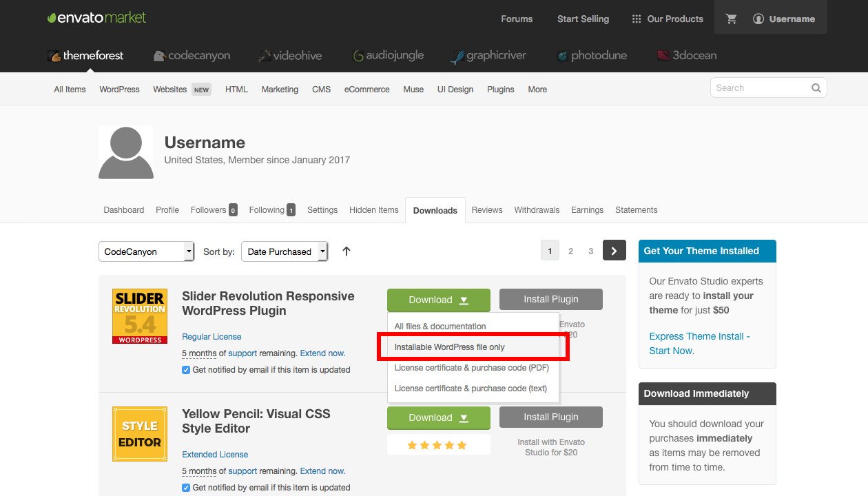Open the UI Design category menu

(x=455, y=90)
